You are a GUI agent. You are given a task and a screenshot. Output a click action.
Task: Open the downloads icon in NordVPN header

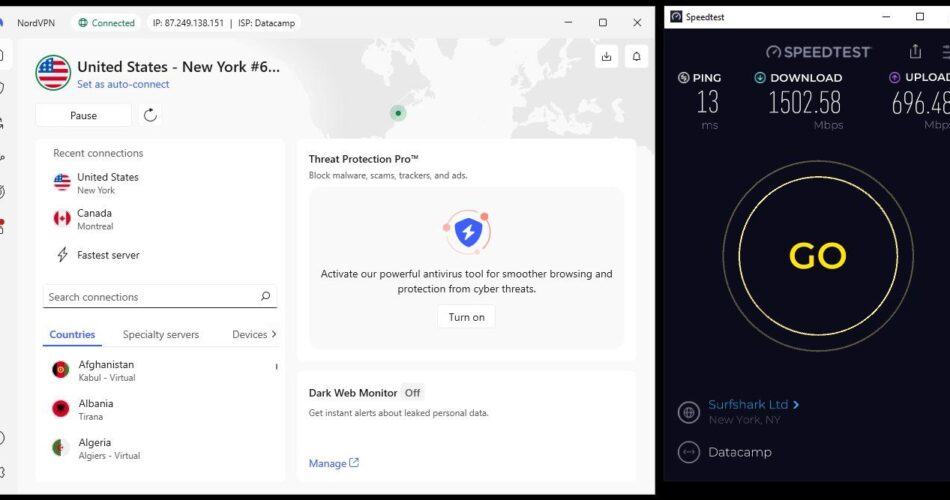(606, 57)
